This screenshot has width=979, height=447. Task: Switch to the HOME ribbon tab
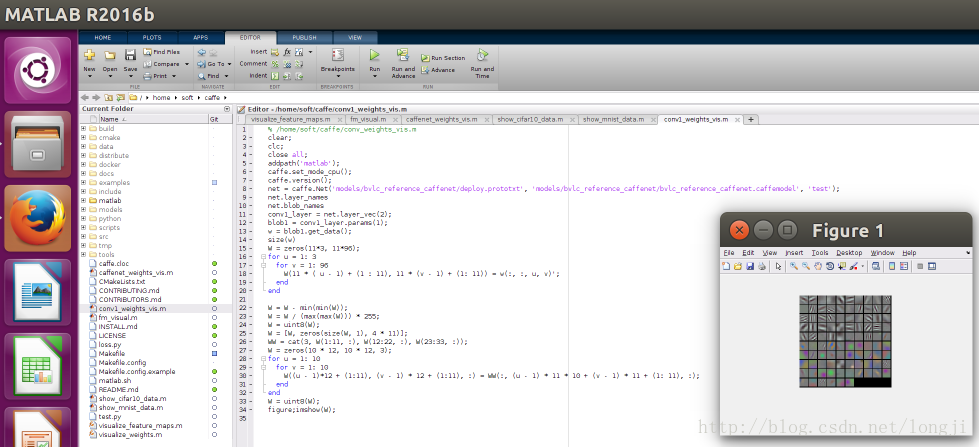(103, 37)
